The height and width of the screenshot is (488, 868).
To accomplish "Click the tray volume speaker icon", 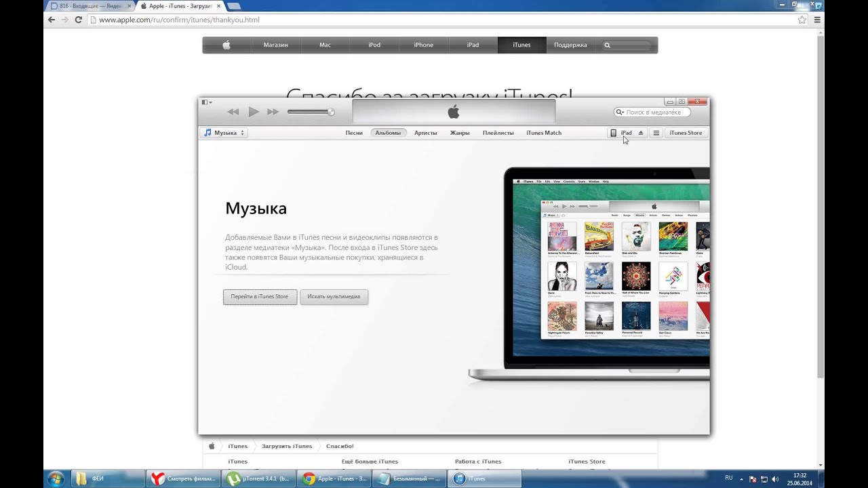I will 775,479.
